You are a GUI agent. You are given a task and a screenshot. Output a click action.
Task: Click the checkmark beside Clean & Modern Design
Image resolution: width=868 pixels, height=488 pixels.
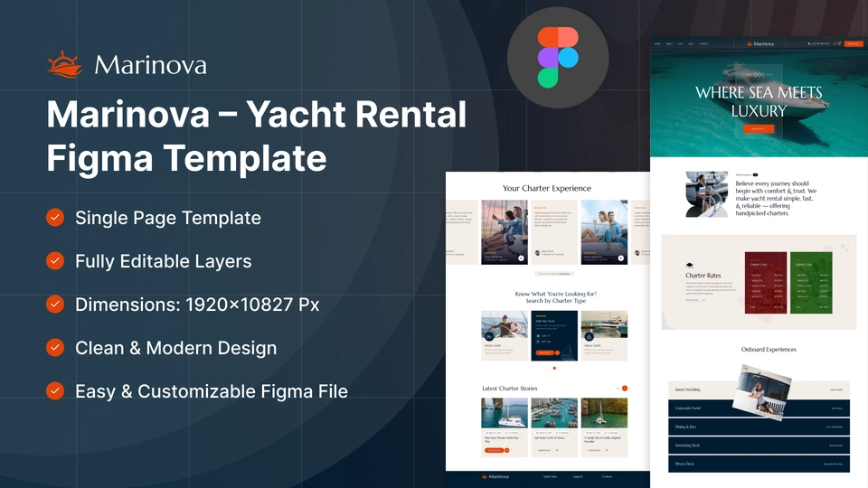[55, 347]
